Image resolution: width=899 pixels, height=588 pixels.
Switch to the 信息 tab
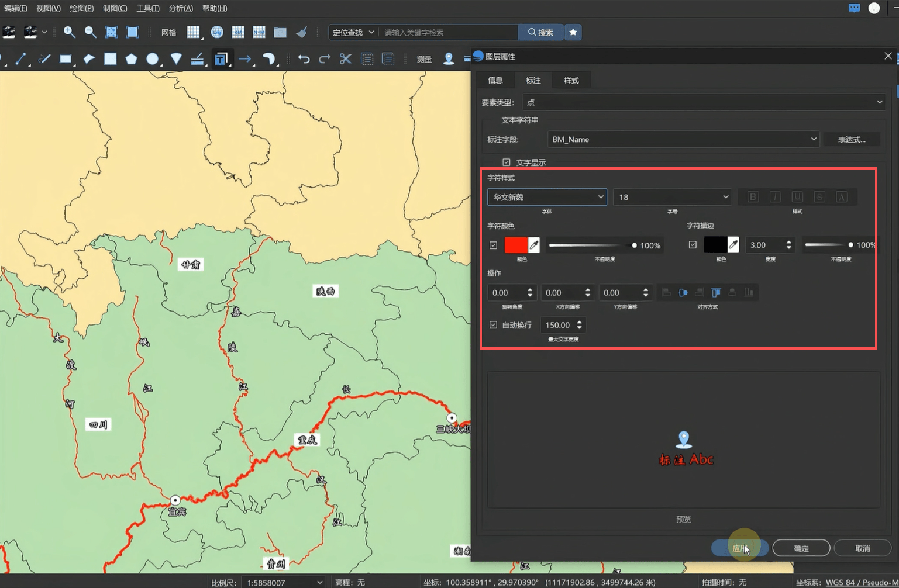pos(495,80)
